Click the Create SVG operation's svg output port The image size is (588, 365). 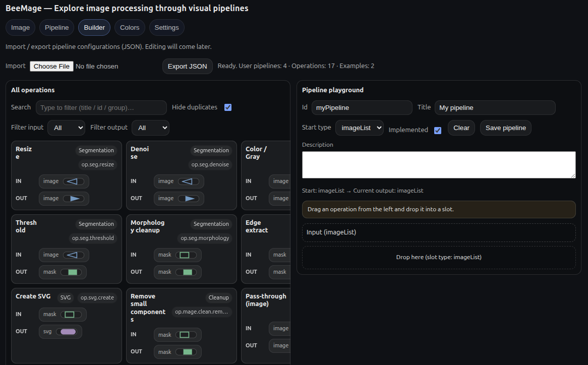[68, 332]
